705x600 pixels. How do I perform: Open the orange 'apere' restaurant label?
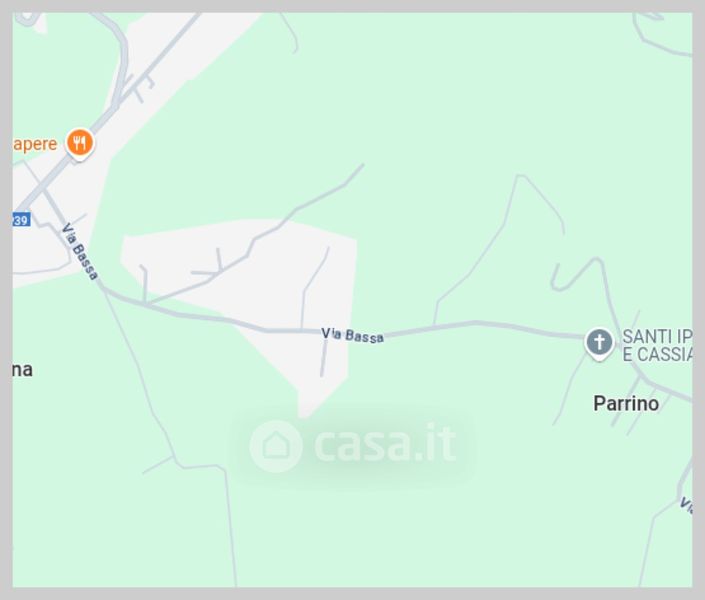pyautogui.click(x=35, y=144)
